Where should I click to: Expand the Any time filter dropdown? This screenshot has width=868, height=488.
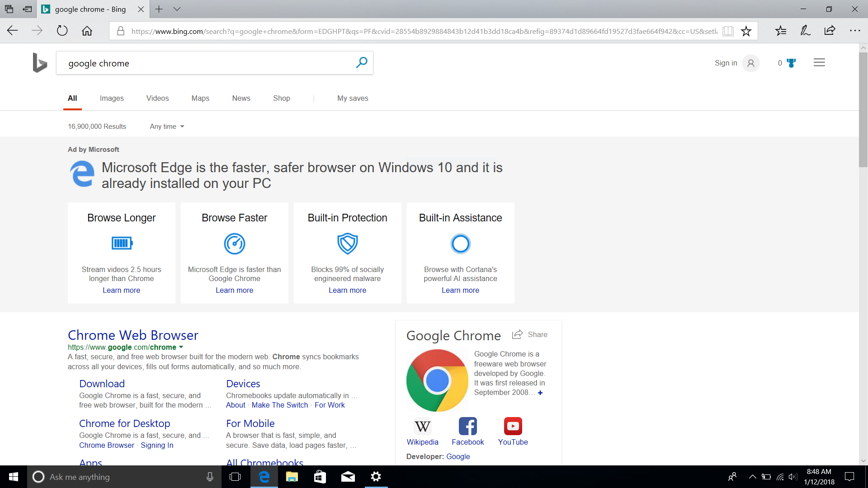(167, 127)
